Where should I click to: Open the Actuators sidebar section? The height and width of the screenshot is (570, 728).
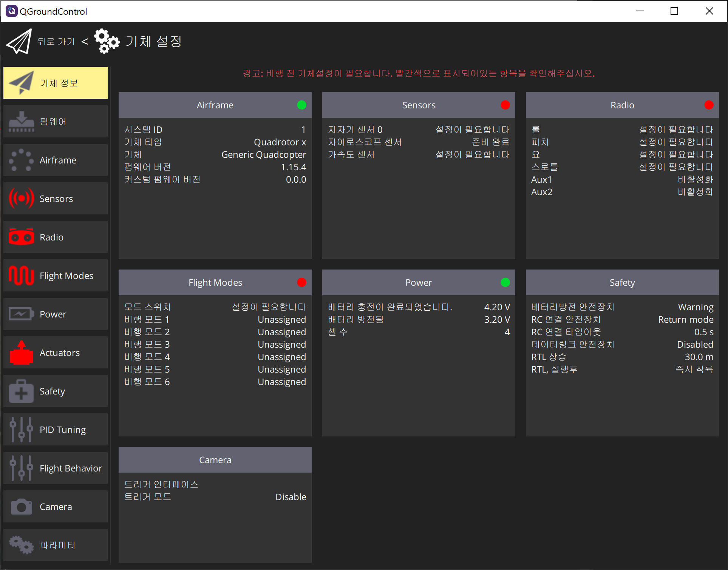point(56,353)
